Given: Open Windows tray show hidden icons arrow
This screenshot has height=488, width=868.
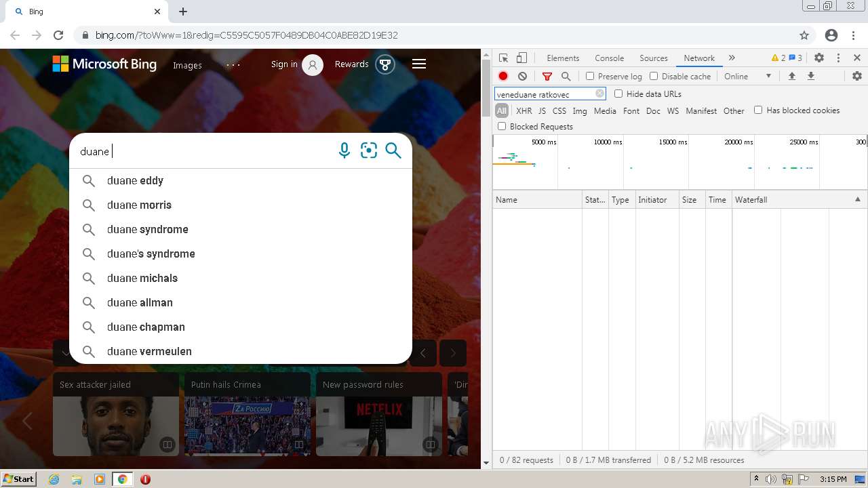Looking at the screenshot, I should [x=756, y=479].
